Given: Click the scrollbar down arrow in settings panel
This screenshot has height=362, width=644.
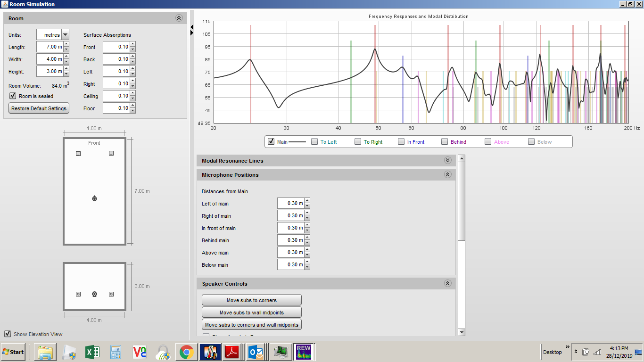Looking at the screenshot, I should pos(462,332).
